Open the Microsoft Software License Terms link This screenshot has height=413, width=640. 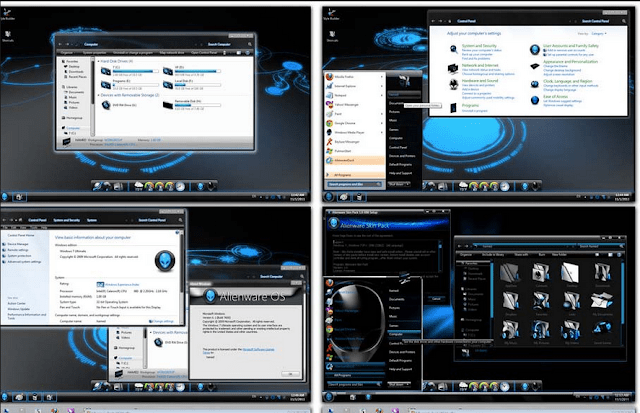(x=258, y=349)
